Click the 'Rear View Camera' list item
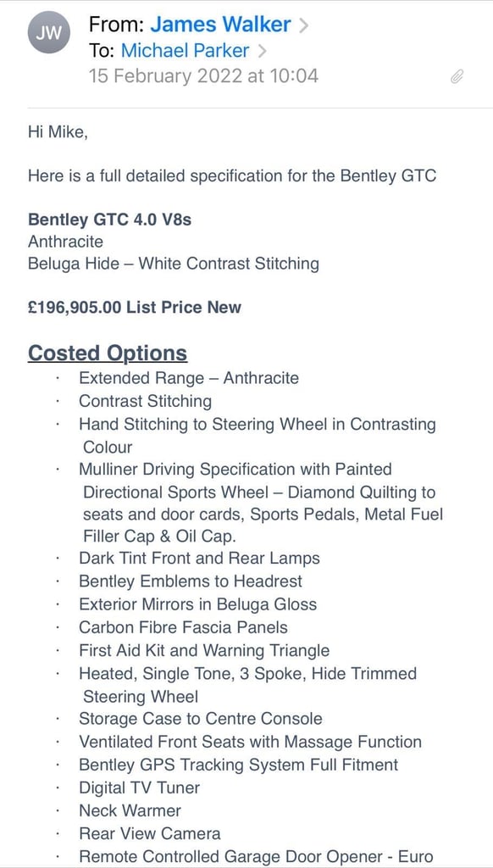 coord(149,833)
